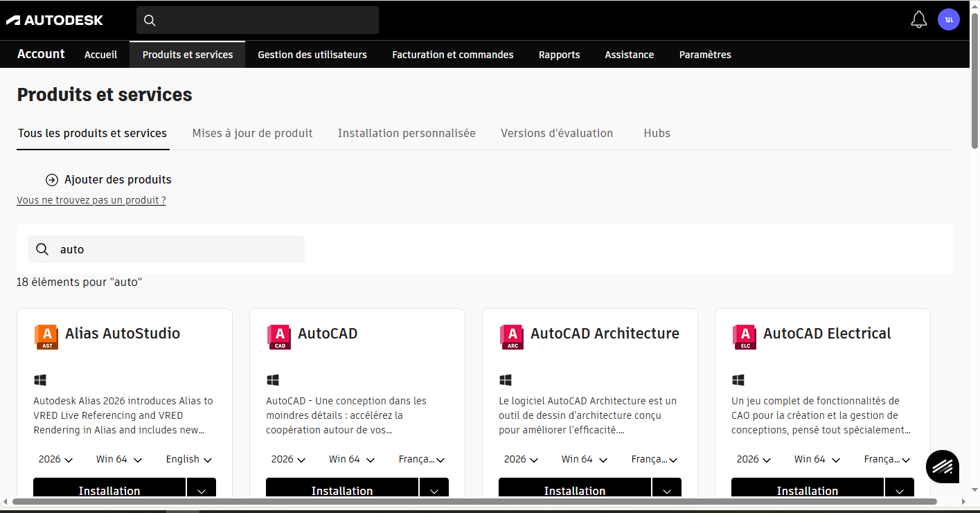Open the Alias AutoStudio English language dropdown
980x513 pixels.
click(x=188, y=460)
